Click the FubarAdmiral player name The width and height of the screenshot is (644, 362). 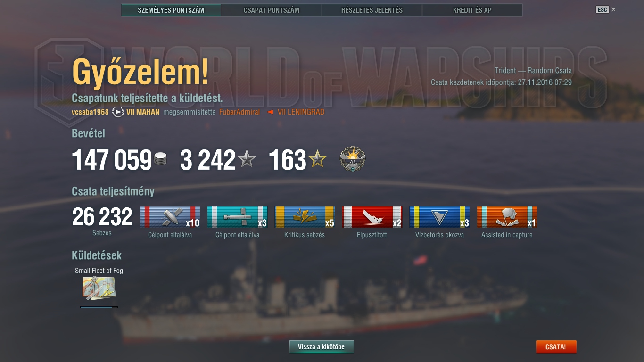[239, 112]
